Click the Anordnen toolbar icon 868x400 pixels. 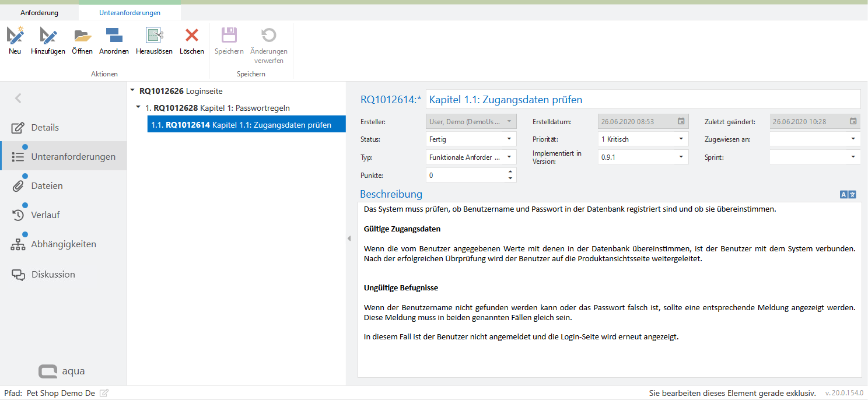pos(114,36)
